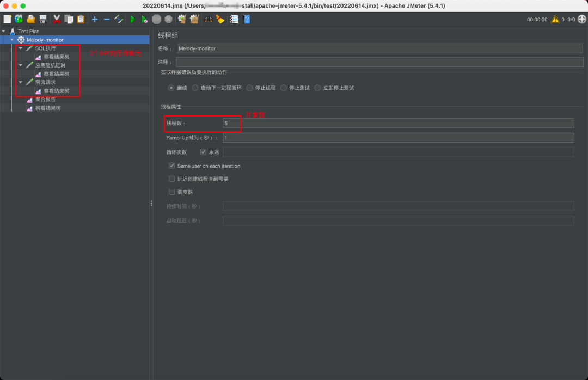588x380 pixels.
Task: Select the last 察看结果树 below 聚合报告
Action: 48,108
